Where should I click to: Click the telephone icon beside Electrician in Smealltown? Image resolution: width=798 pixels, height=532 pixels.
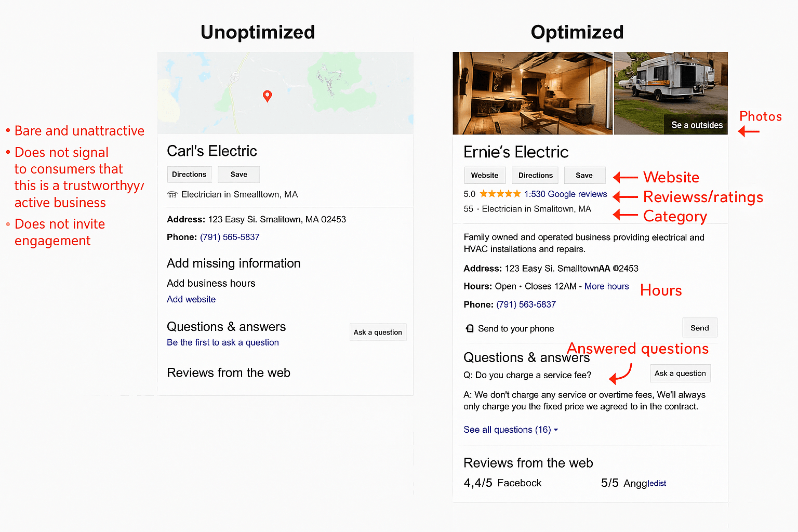(x=172, y=194)
